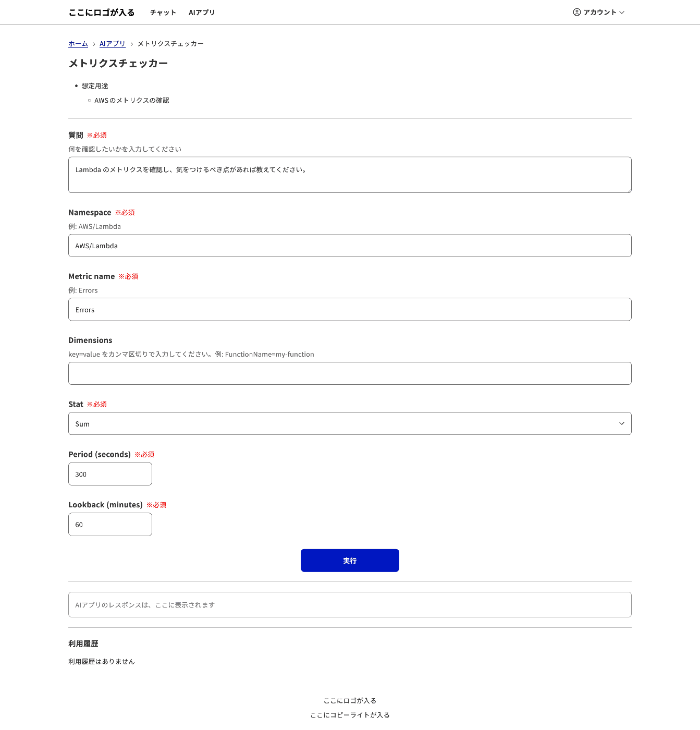This screenshot has height=730, width=700.
Task: Click the footer ここにロゴが入る text
Action: [350, 701]
